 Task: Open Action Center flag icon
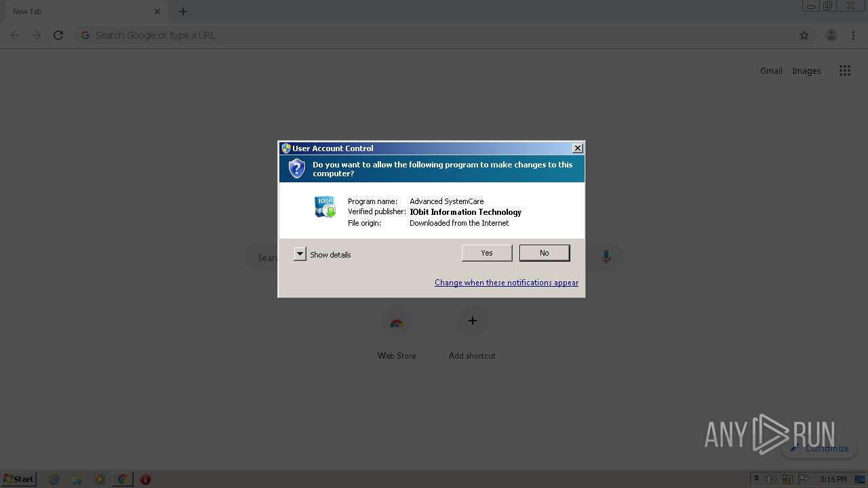tap(804, 479)
